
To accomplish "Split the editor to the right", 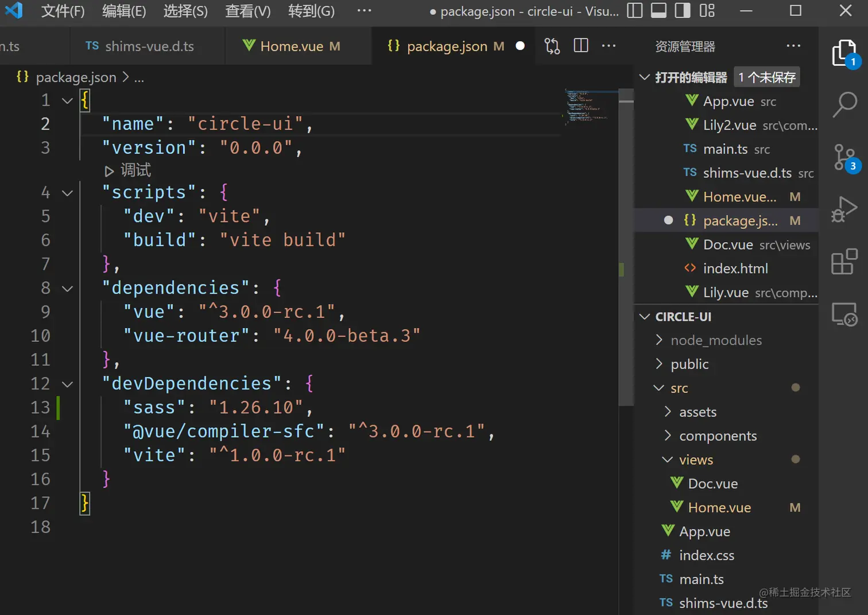I will point(581,46).
